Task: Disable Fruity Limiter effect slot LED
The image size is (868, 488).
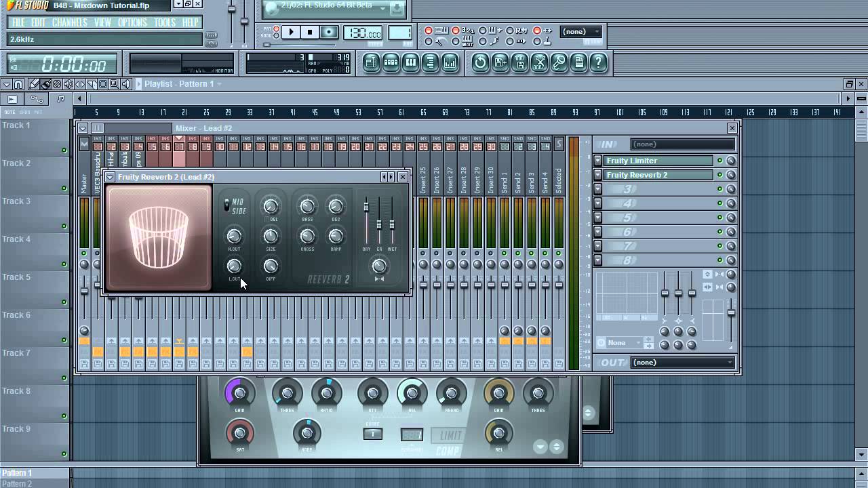Action: point(720,161)
